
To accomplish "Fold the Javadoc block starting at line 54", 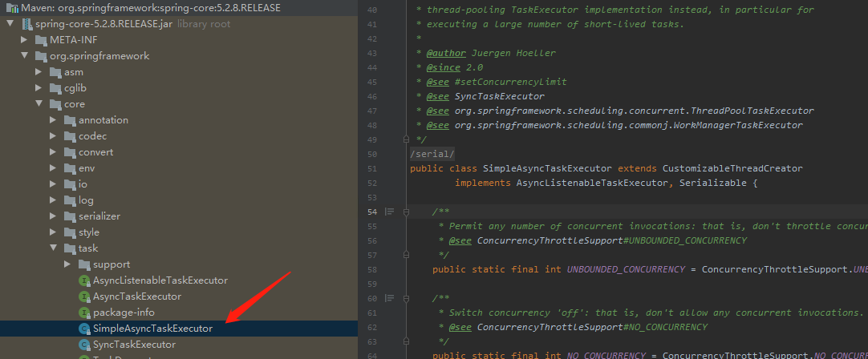I will (406, 212).
